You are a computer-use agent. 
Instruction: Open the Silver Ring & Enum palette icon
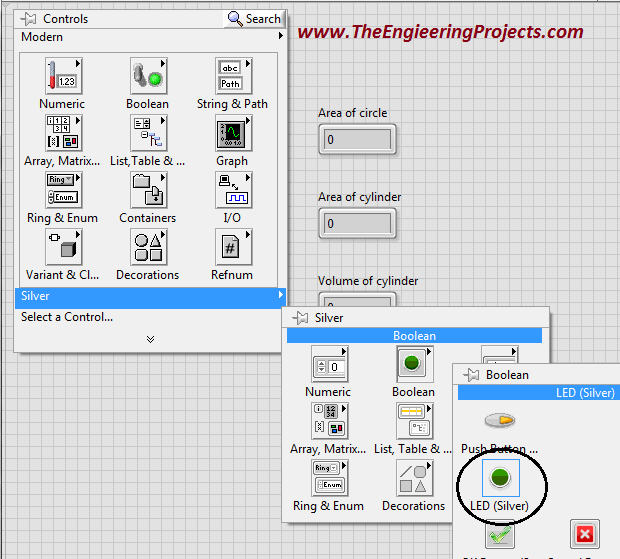pos(329,478)
